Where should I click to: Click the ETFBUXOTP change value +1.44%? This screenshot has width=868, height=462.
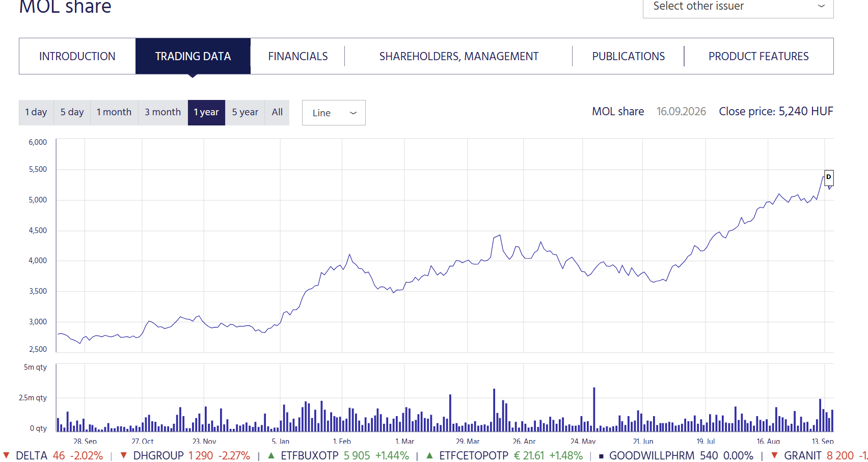(392, 455)
